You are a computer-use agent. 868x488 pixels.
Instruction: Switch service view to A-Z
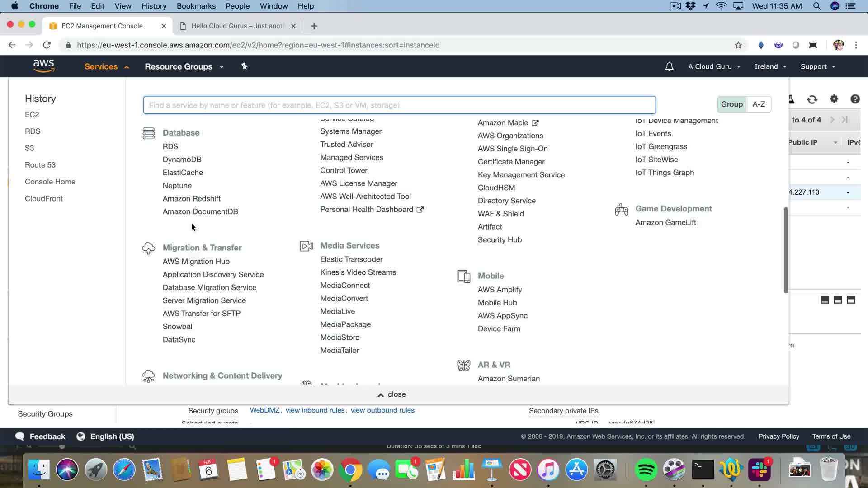(758, 104)
